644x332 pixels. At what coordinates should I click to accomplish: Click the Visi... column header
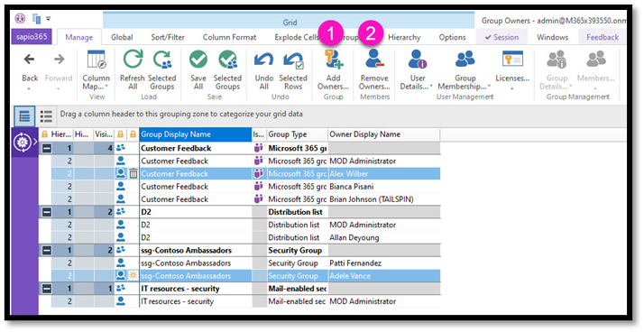click(x=104, y=134)
